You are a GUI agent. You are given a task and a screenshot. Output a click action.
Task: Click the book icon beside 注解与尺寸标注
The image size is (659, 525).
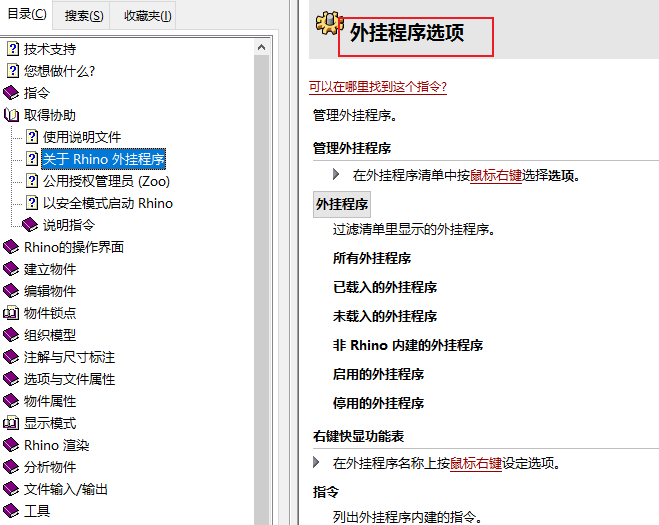[11, 357]
